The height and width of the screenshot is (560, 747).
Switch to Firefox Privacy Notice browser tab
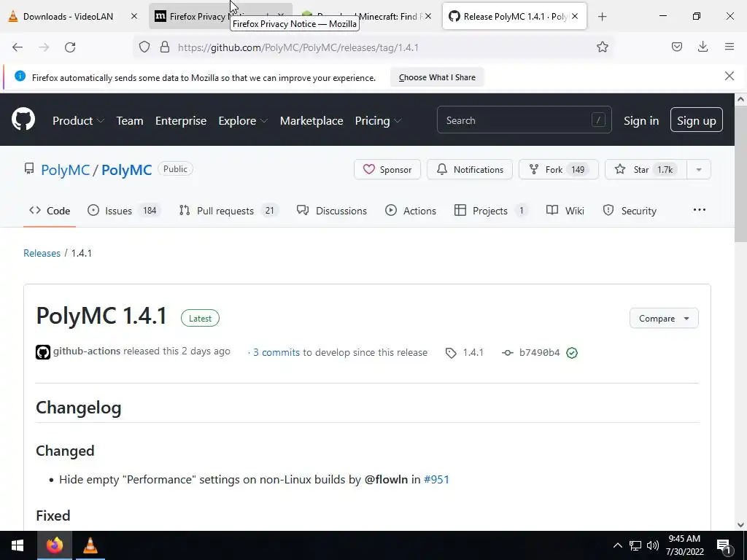(220, 16)
